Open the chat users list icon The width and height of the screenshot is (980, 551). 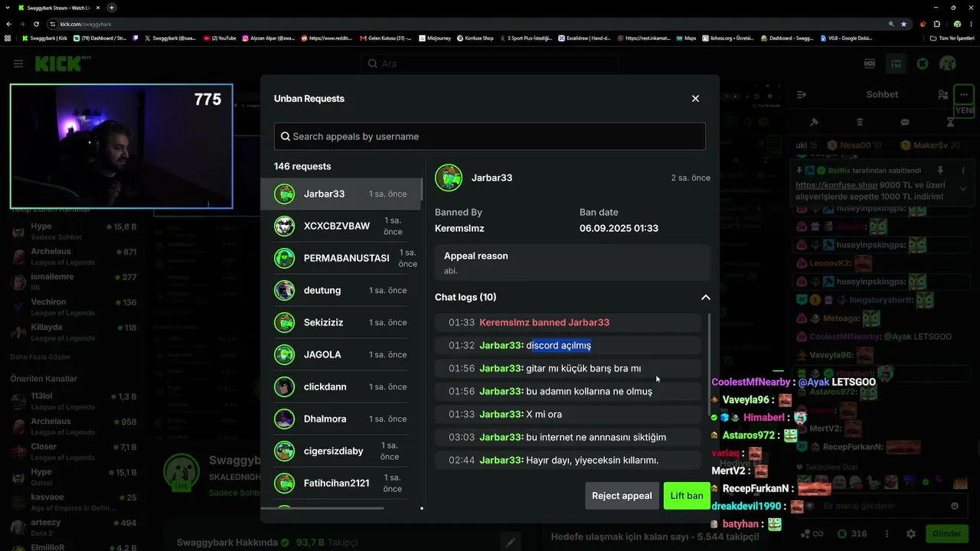(942, 95)
